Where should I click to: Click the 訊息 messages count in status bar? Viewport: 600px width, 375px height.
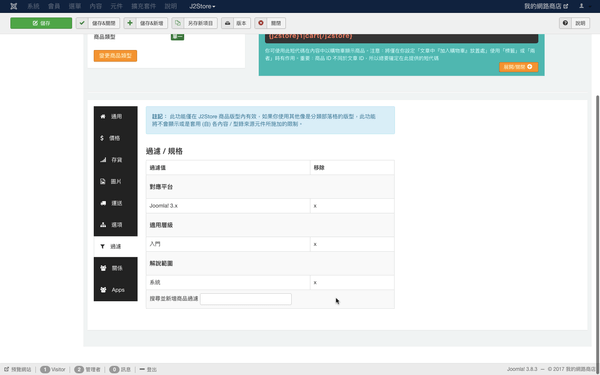point(120,369)
